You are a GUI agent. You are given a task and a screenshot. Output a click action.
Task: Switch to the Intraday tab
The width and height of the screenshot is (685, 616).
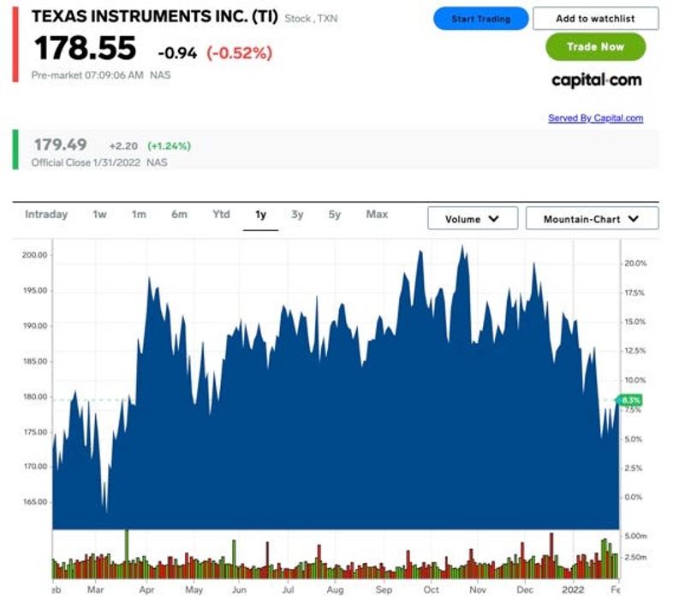pyautogui.click(x=46, y=215)
